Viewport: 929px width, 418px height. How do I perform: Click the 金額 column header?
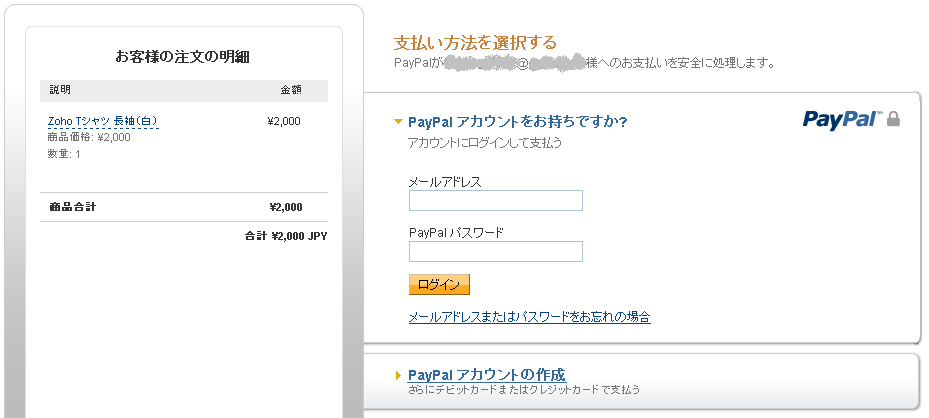point(291,90)
